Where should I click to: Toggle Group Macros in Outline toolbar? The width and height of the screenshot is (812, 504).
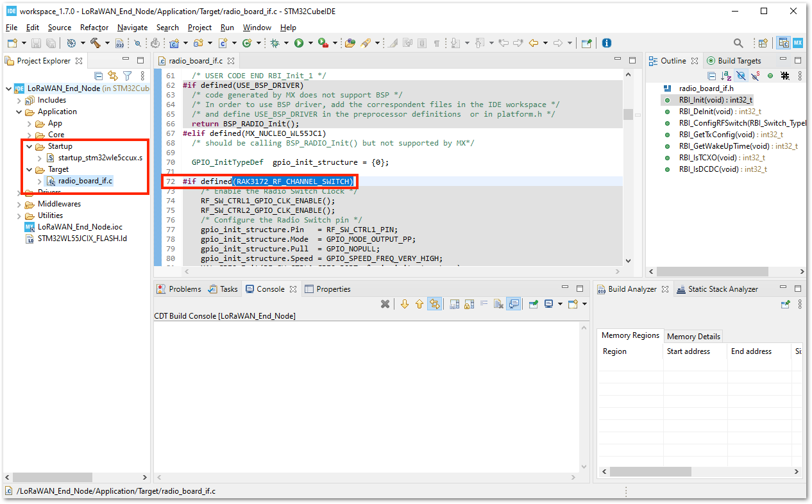785,76
